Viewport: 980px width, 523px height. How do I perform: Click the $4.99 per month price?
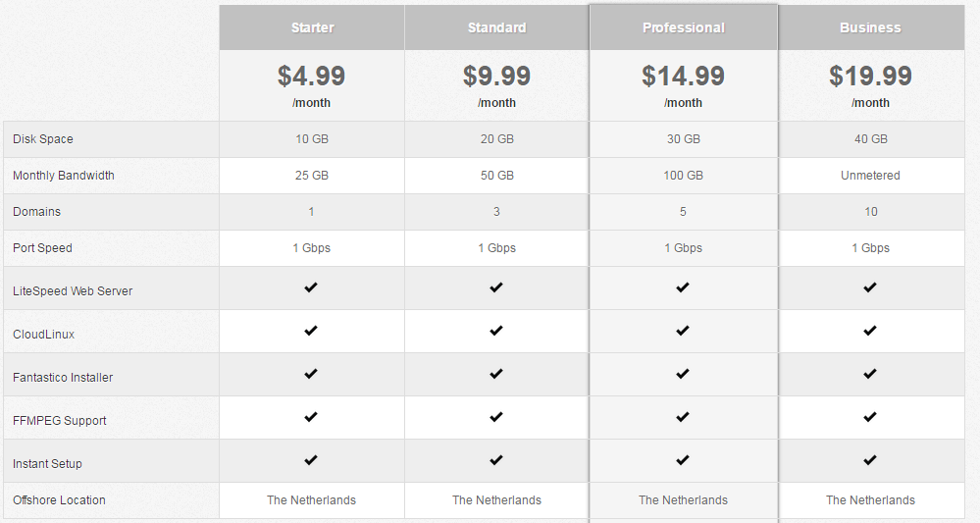click(x=311, y=85)
